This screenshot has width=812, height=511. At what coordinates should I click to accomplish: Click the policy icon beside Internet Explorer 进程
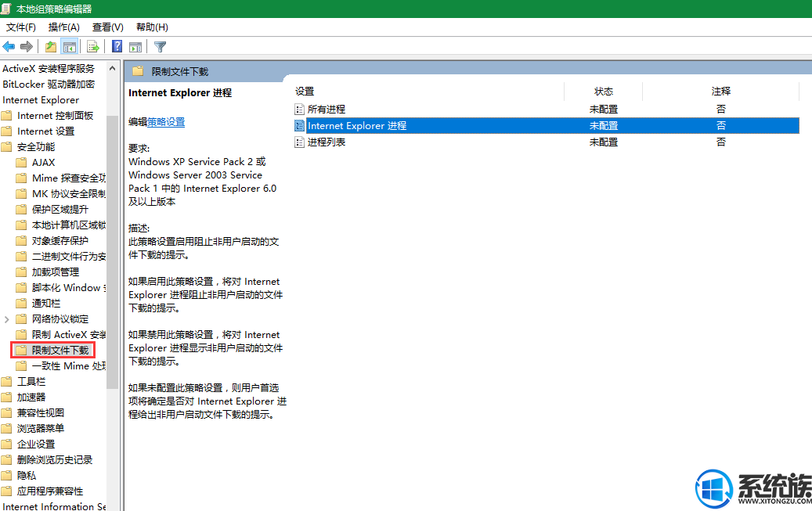point(299,125)
